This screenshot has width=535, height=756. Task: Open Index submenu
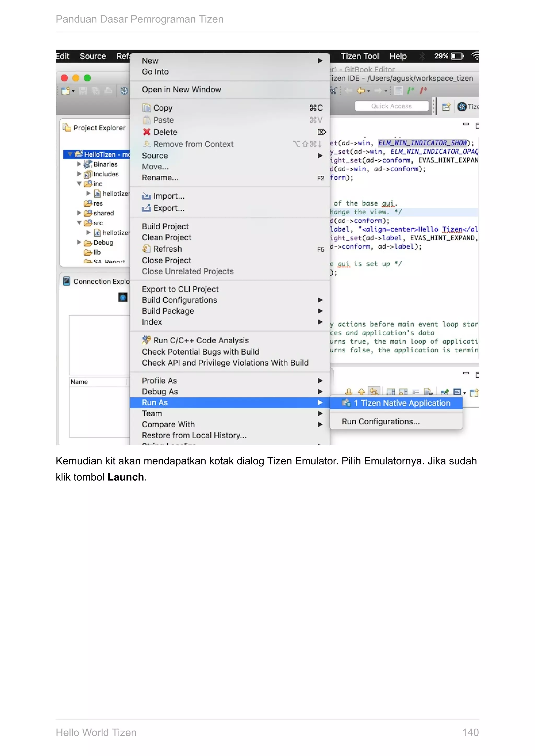(230, 322)
